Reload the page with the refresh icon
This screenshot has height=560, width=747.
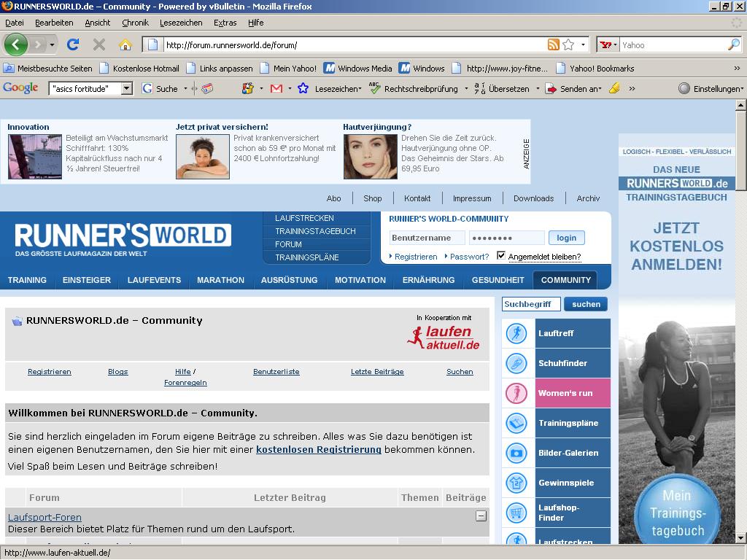tap(72, 44)
